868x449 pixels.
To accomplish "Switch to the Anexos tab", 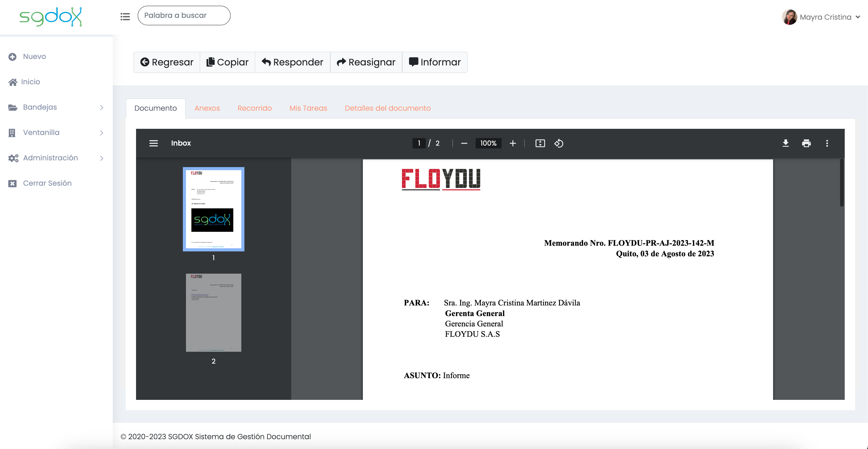I will 207,108.
